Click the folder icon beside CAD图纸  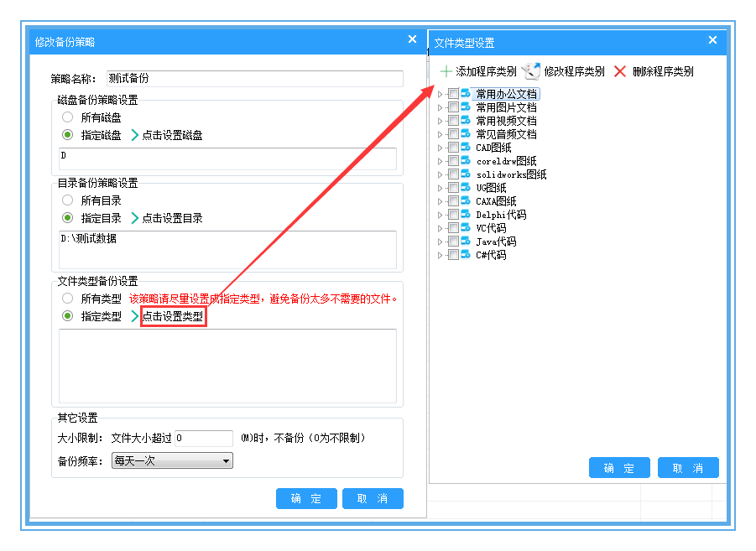click(465, 148)
